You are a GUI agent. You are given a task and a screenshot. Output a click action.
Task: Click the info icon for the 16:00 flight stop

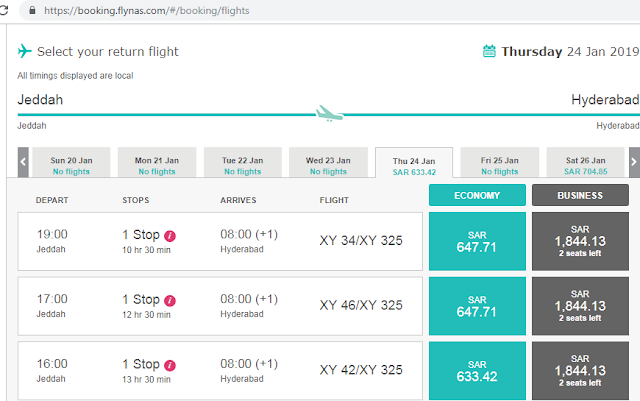[170, 365]
